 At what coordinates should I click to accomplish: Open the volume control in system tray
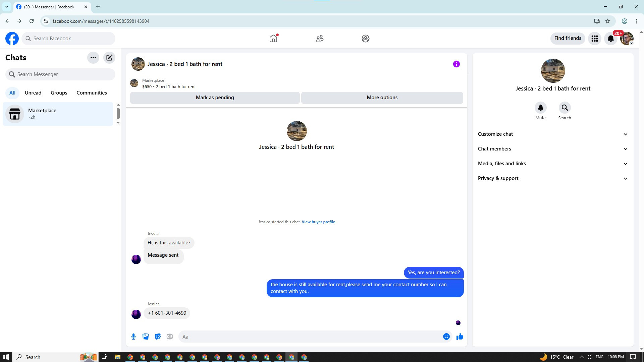click(x=589, y=357)
